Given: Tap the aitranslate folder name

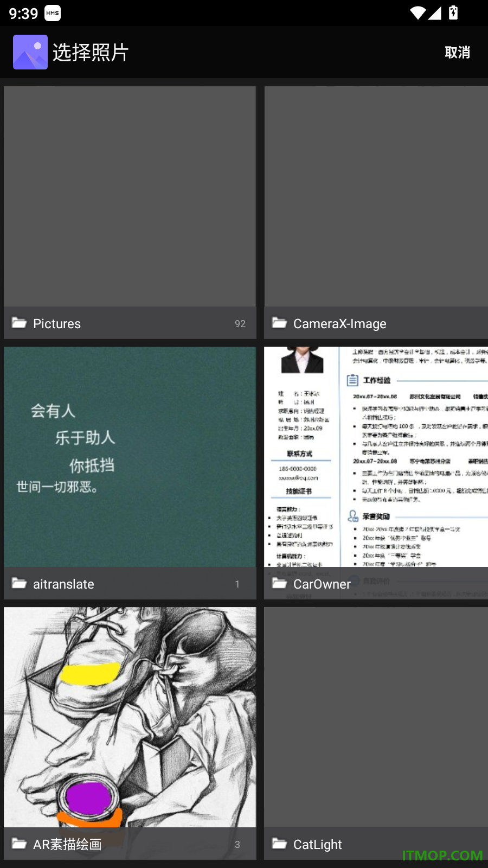Looking at the screenshot, I should coord(63,584).
